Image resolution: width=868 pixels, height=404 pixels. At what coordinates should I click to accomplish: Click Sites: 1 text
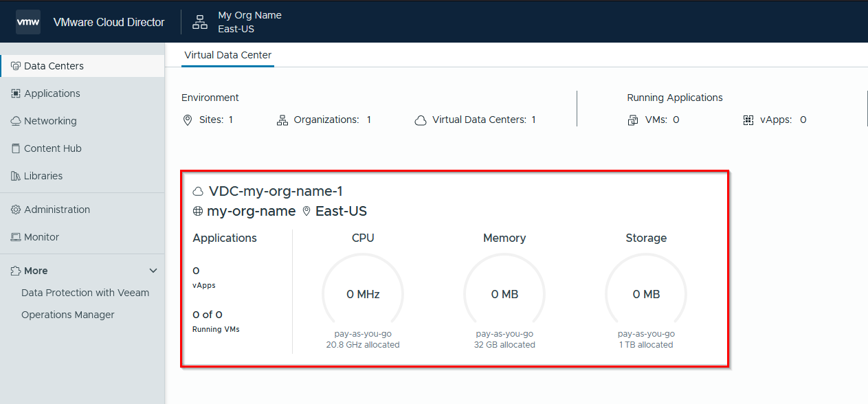click(x=216, y=120)
